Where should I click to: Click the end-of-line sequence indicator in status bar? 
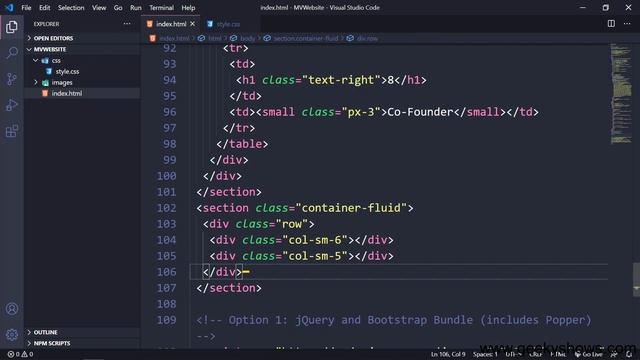536,354
